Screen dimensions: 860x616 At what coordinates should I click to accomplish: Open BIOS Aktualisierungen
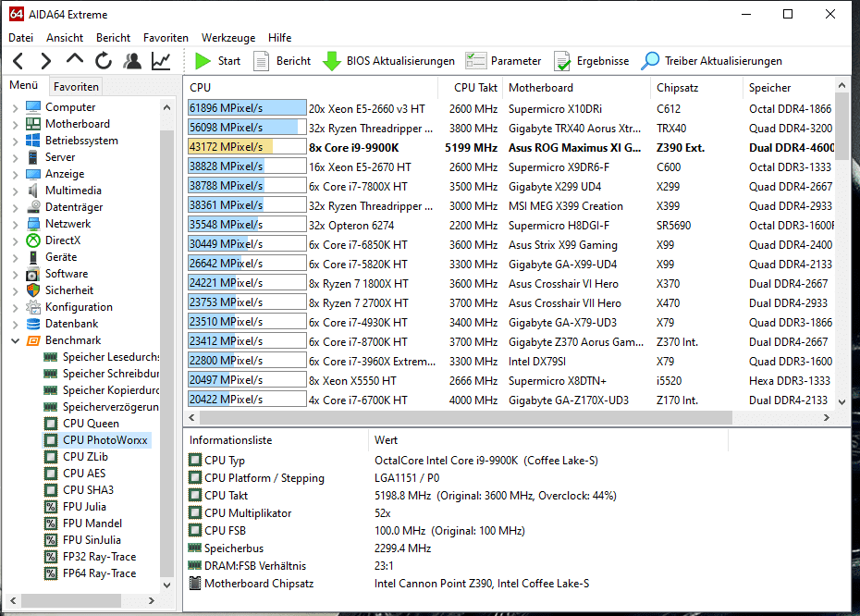click(x=389, y=61)
